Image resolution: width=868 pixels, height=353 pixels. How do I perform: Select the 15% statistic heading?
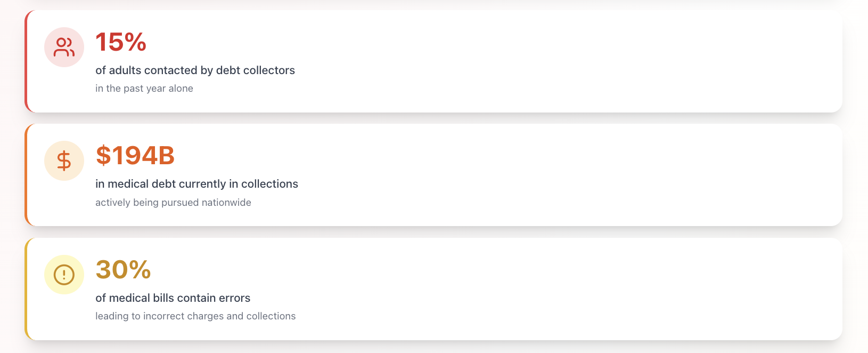coord(121,42)
